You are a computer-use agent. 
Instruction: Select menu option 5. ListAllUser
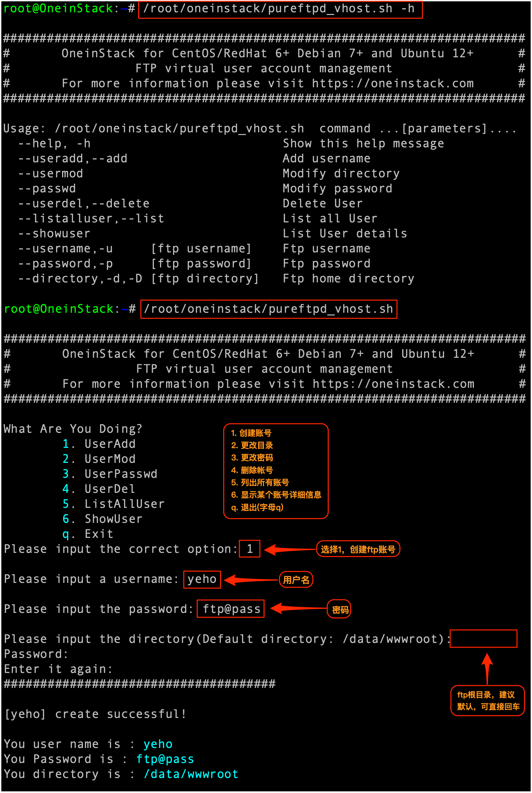(x=114, y=504)
